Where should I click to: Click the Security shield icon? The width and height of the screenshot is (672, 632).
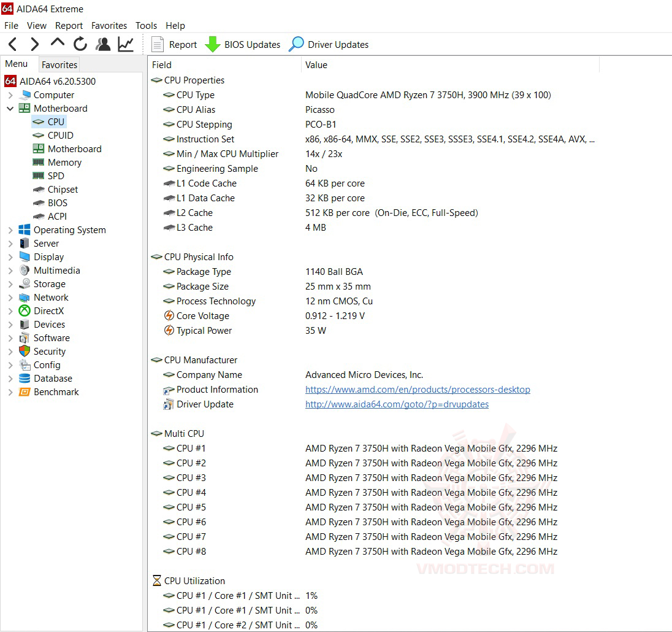coord(25,351)
